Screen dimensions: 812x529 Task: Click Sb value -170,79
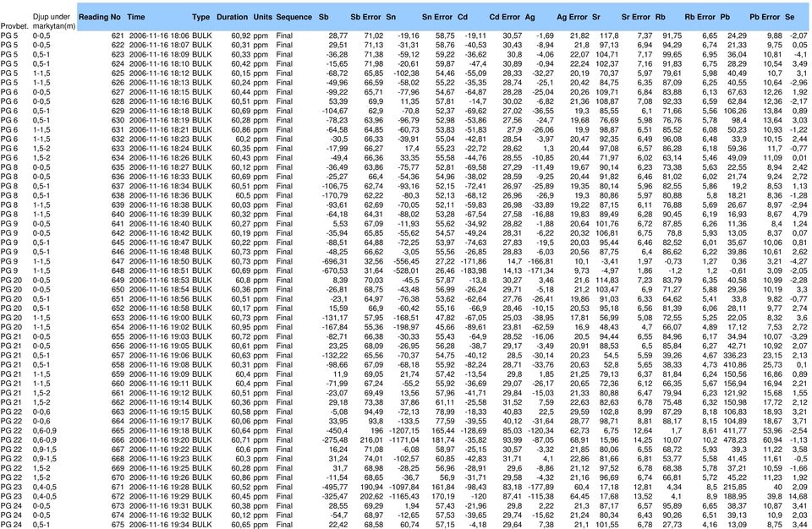pos(334,196)
